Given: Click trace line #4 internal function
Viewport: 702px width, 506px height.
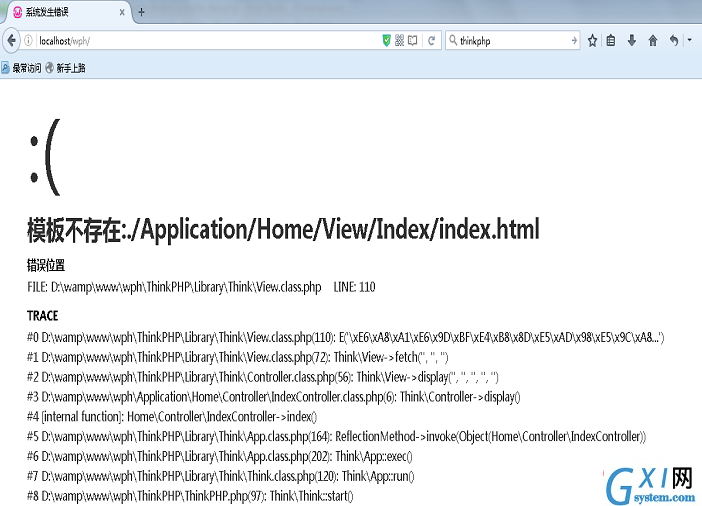Looking at the screenshot, I should tap(172, 416).
